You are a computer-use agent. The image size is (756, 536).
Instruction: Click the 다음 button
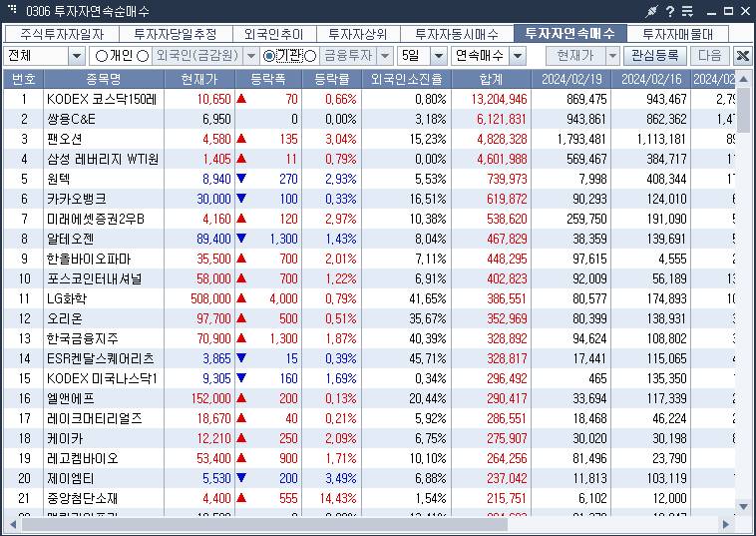click(x=710, y=56)
